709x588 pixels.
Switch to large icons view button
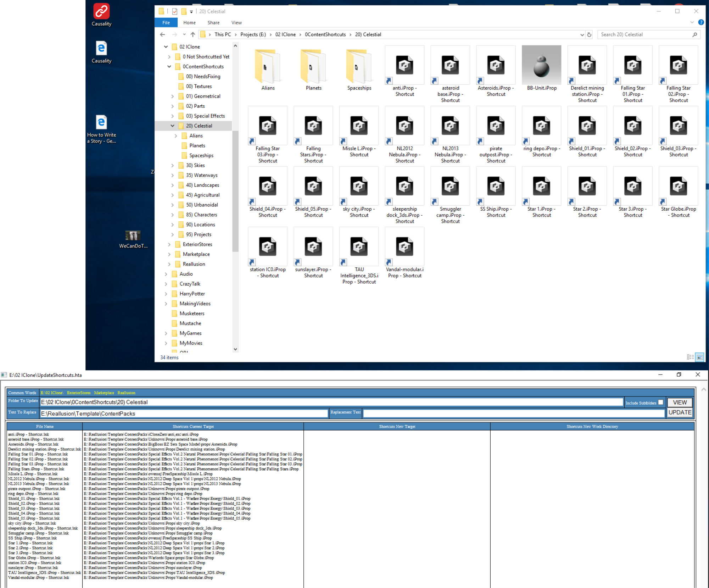click(x=699, y=357)
